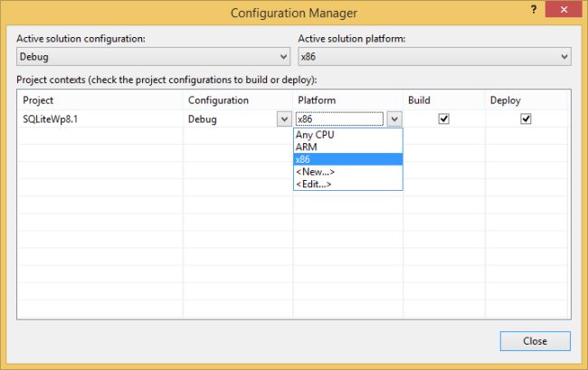Image resolution: width=588 pixels, height=370 pixels.
Task: Click the Deploy column header
Action: pos(527,100)
